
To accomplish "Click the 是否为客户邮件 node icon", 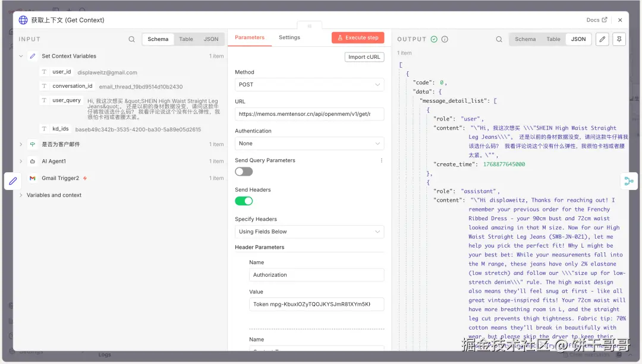I will coord(33,144).
